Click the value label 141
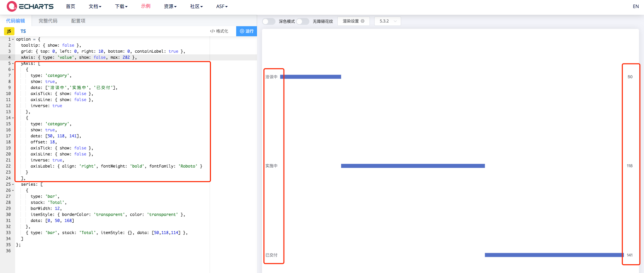Image resolution: width=644 pixels, height=273 pixels. [630, 255]
